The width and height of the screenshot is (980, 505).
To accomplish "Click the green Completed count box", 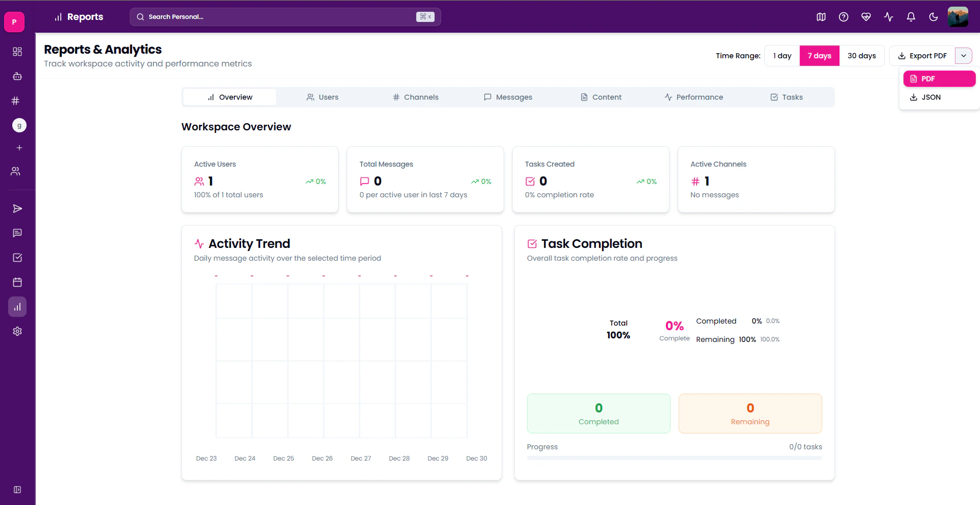I will click(599, 414).
